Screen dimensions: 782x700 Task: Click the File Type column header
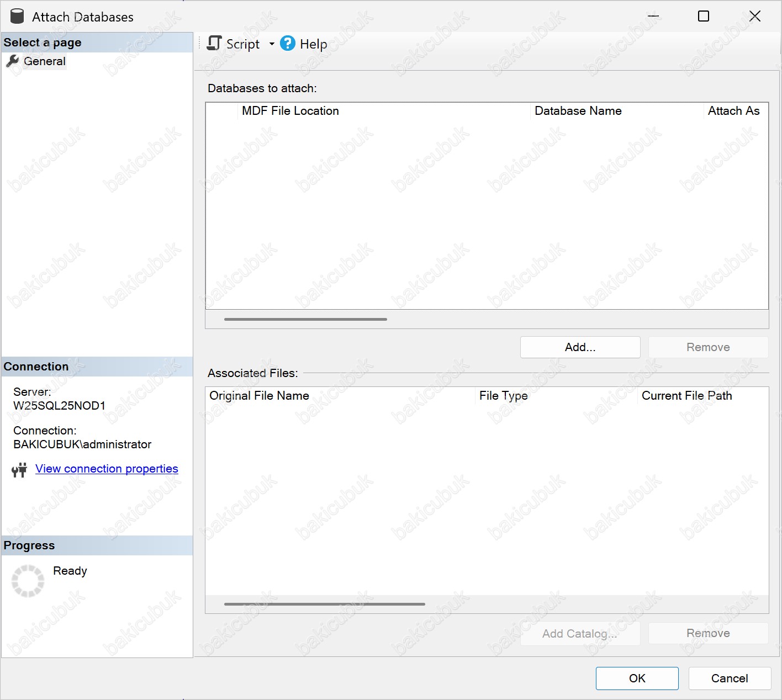[503, 396]
